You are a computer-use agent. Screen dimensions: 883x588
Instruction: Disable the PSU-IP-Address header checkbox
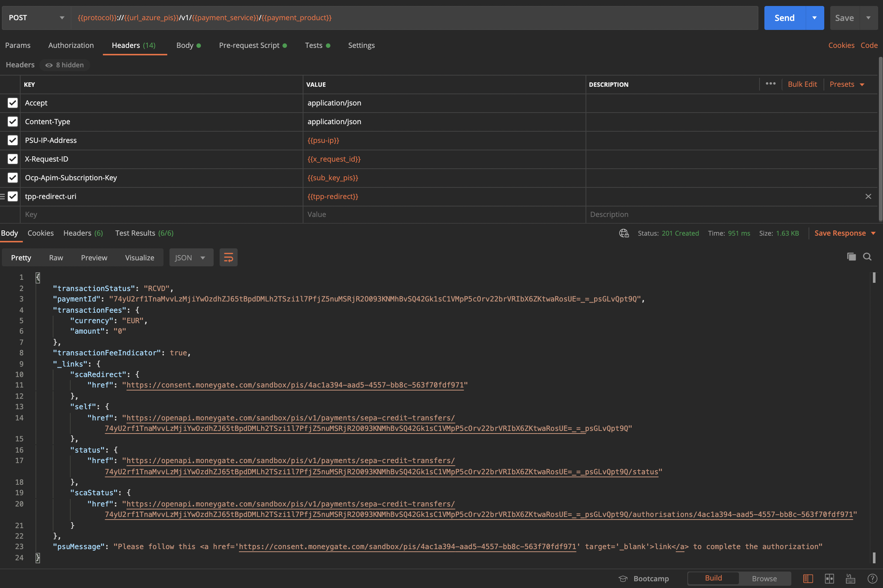pos(13,140)
